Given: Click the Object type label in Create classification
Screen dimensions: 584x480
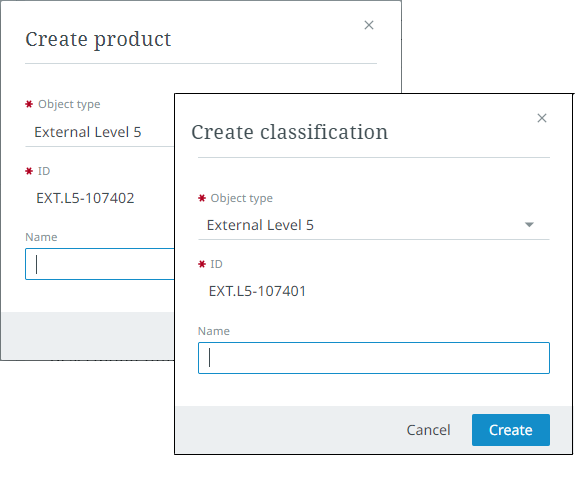Looking at the screenshot, I should pos(241,198).
